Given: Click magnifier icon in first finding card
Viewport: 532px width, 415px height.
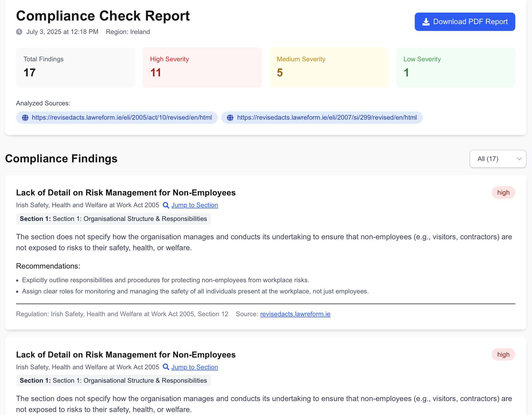Looking at the screenshot, I should coord(166,205).
